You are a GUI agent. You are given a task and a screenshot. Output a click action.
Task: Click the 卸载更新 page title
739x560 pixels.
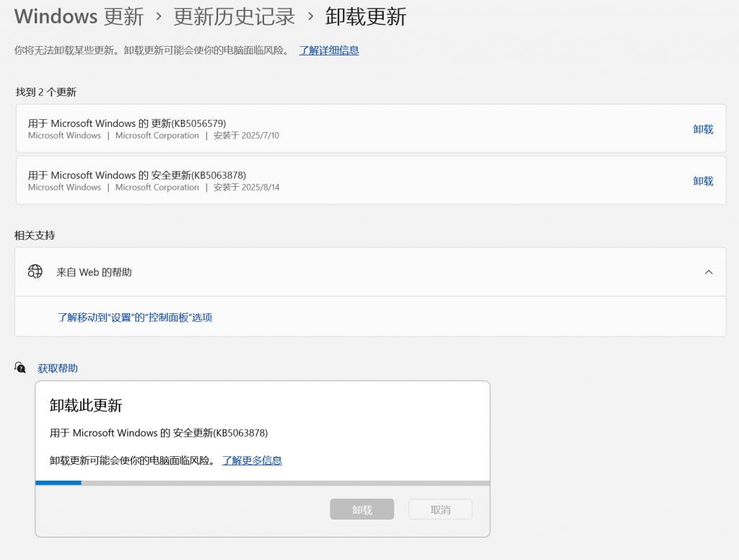pyautogui.click(x=366, y=17)
